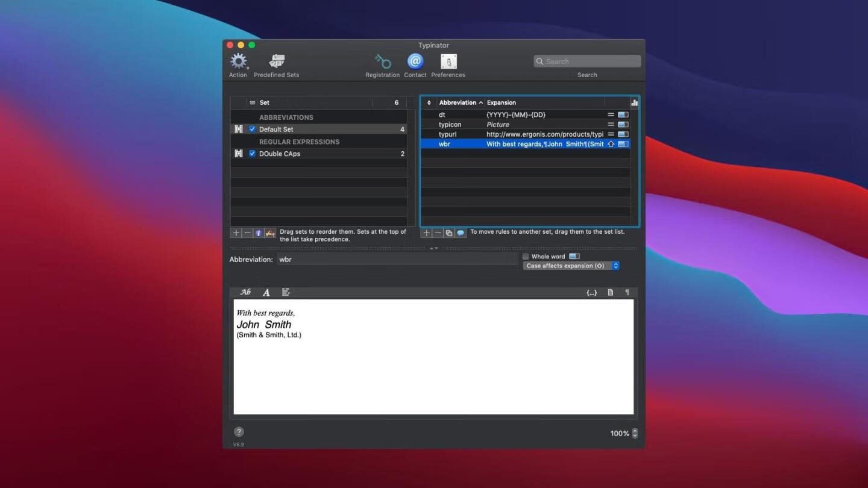Click the zoom 100% stepper

tap(635, 433)
